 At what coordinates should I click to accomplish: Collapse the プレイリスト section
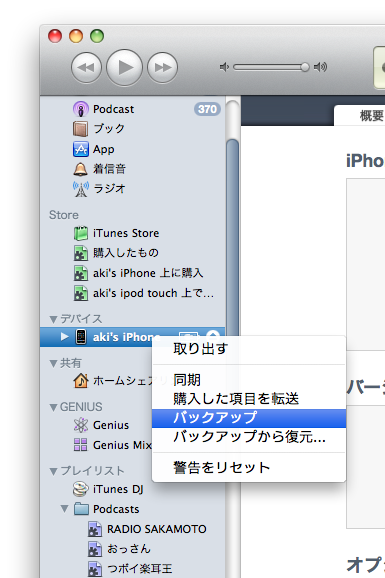[53, 471]
